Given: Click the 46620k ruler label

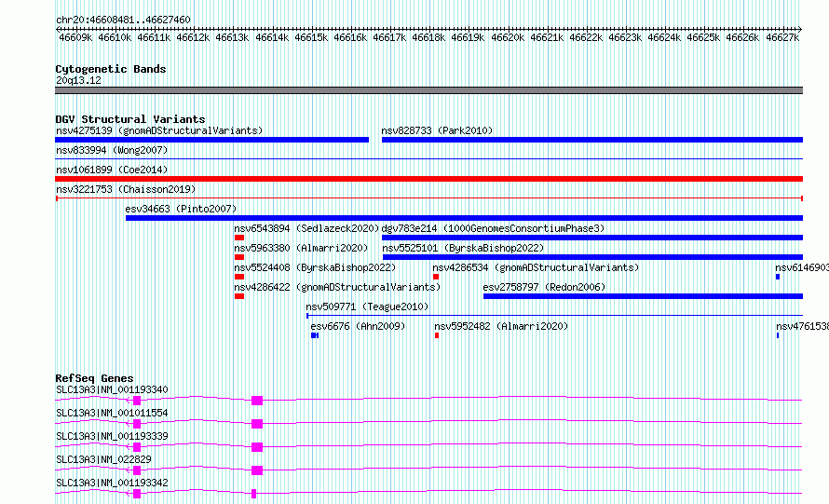Looking at the screenshot, I should [x=508, y=37].
